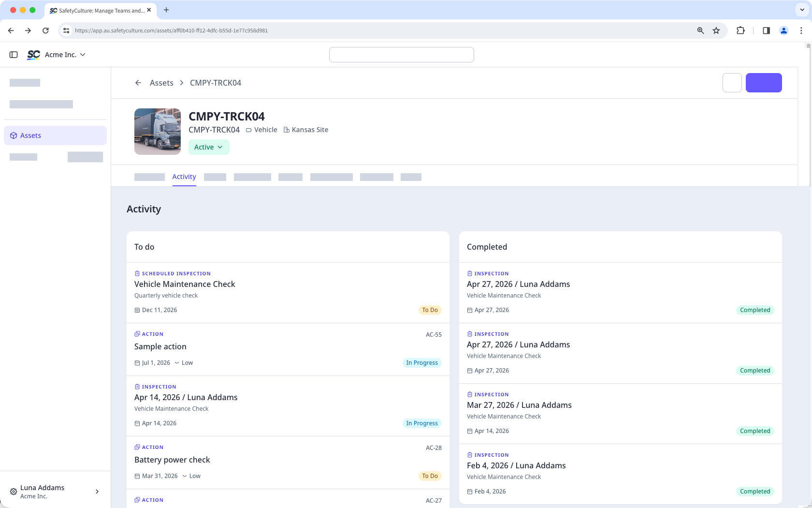Click the calendar icon beside Feb 4, 2026
This screenshot has width=812, height=508.
(x=470, y=492)
